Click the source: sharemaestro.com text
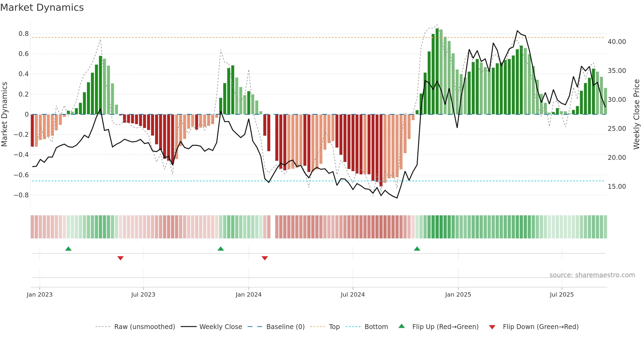 tap(592, 275)
